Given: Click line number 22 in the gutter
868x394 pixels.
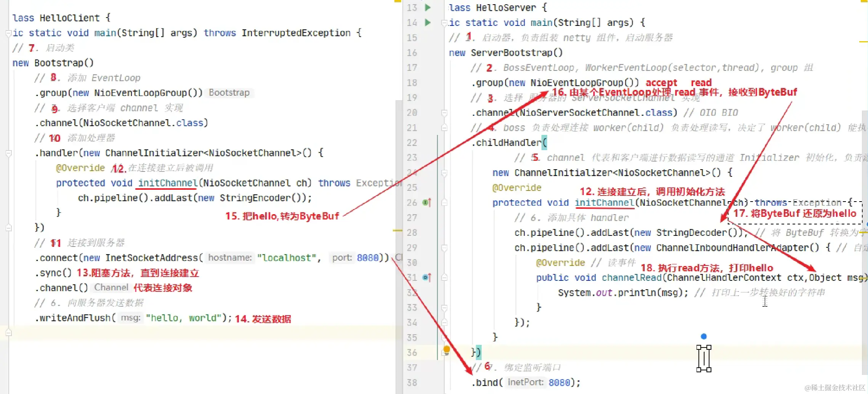Looking at the screenshot, I should [x=412, y=143].
